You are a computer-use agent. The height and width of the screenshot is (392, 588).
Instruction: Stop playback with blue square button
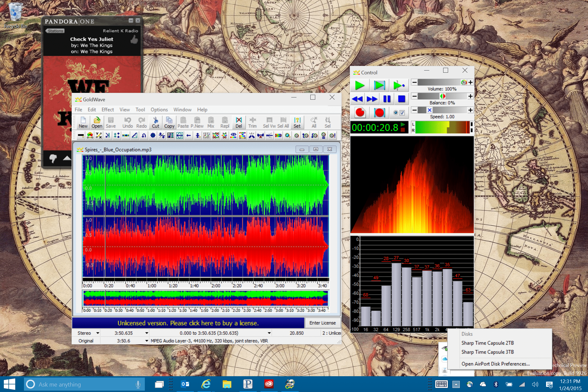pos(402,99)
